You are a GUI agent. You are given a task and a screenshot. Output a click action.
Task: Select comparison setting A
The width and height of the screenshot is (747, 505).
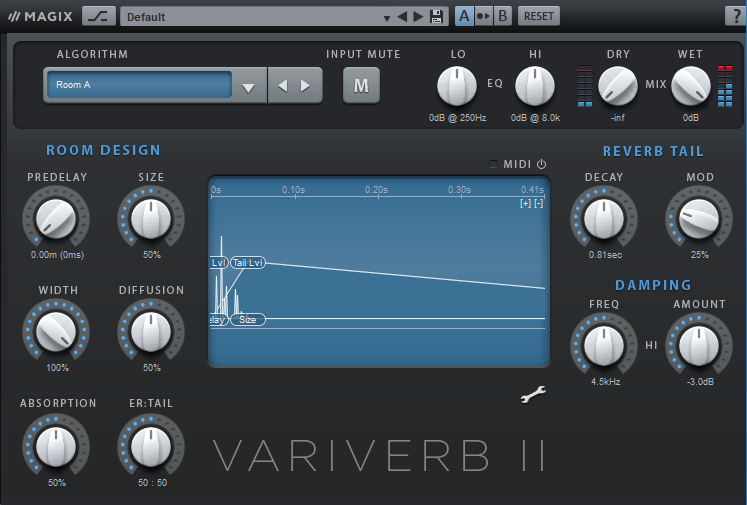pyautogui.click(x=464, y=16)
